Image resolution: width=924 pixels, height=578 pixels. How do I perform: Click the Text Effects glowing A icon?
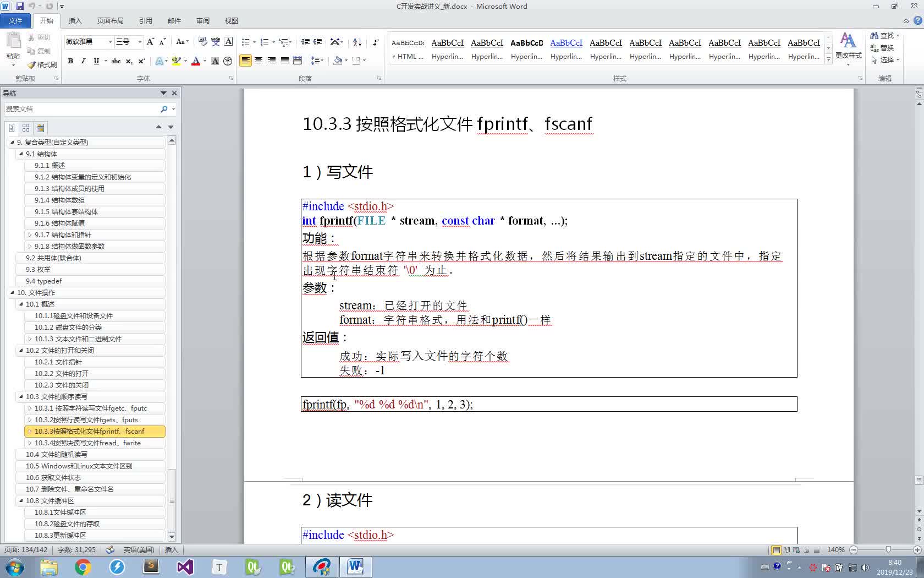pos(159,61)
